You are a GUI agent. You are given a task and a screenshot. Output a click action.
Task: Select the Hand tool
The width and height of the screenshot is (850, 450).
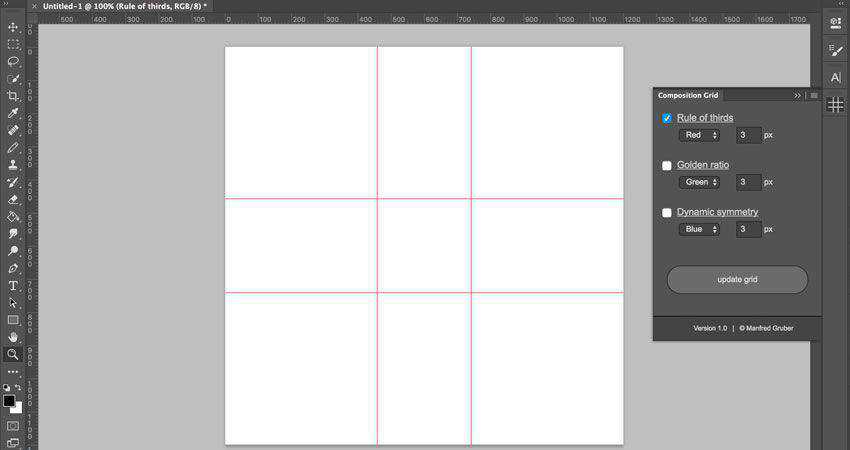coord(13,337)
